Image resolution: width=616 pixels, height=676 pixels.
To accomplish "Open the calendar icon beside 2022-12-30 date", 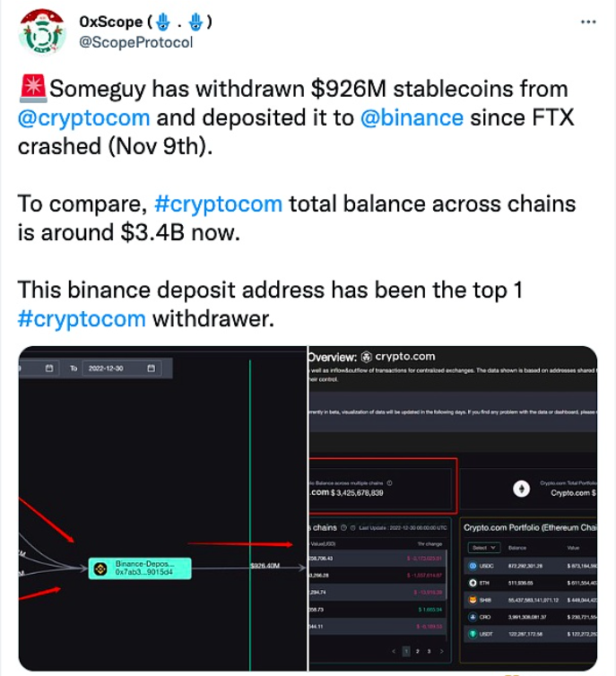I will click(x=151, y=368).
